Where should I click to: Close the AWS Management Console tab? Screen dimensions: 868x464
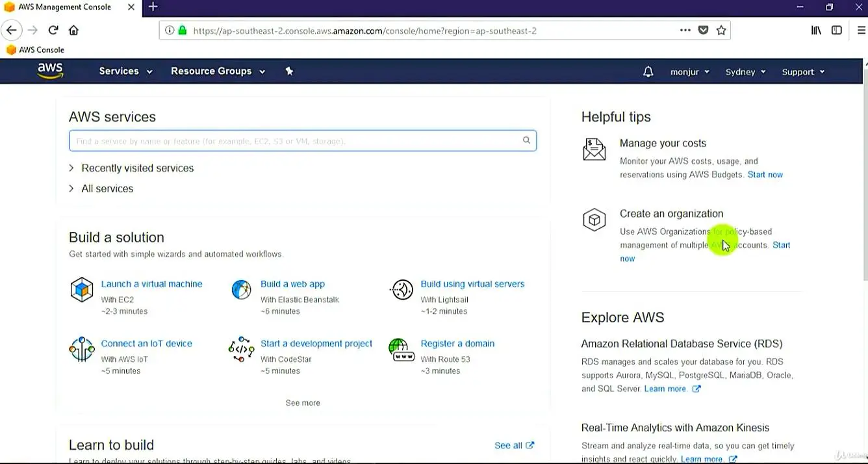coord(131,7)
